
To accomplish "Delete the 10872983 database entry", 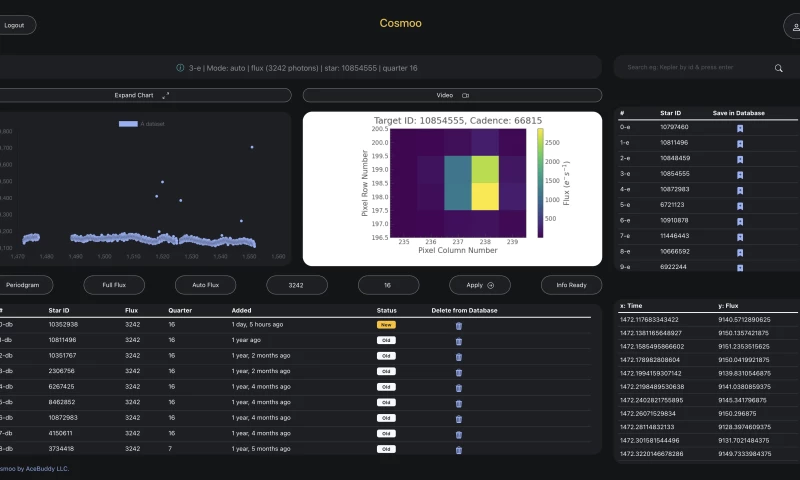I will click(x=459, y=417).
